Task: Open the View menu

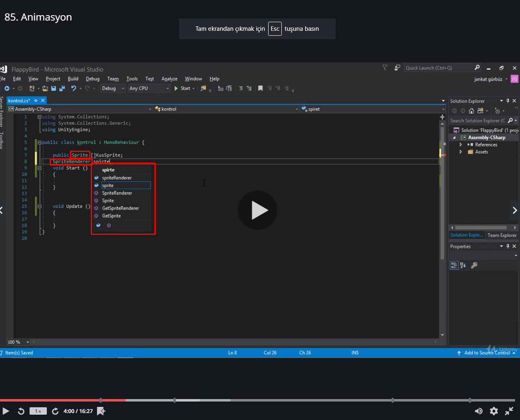Action: pyautogui.click(x=33, y=79)
